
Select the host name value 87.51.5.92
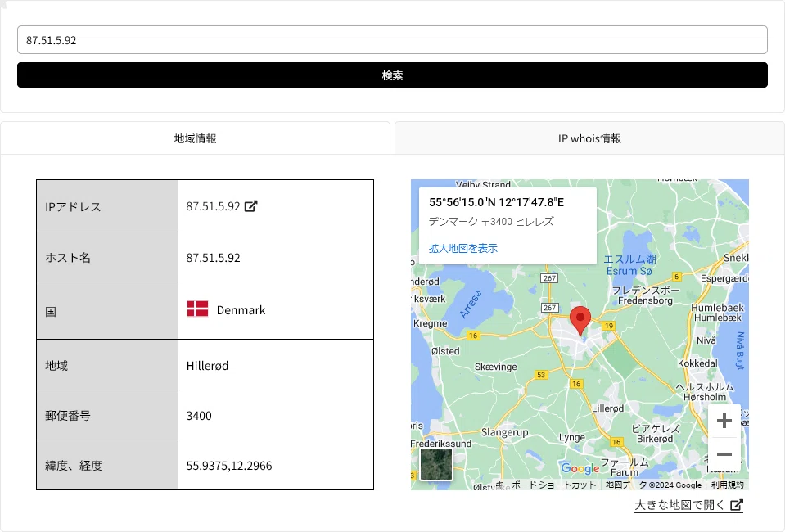coord(214,258)
